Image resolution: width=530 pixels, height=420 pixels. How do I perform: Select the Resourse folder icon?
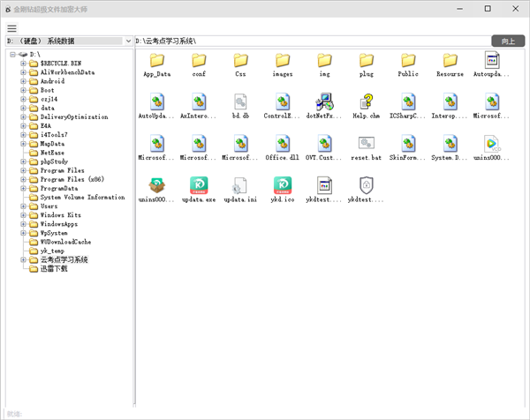tap(450, 60)
